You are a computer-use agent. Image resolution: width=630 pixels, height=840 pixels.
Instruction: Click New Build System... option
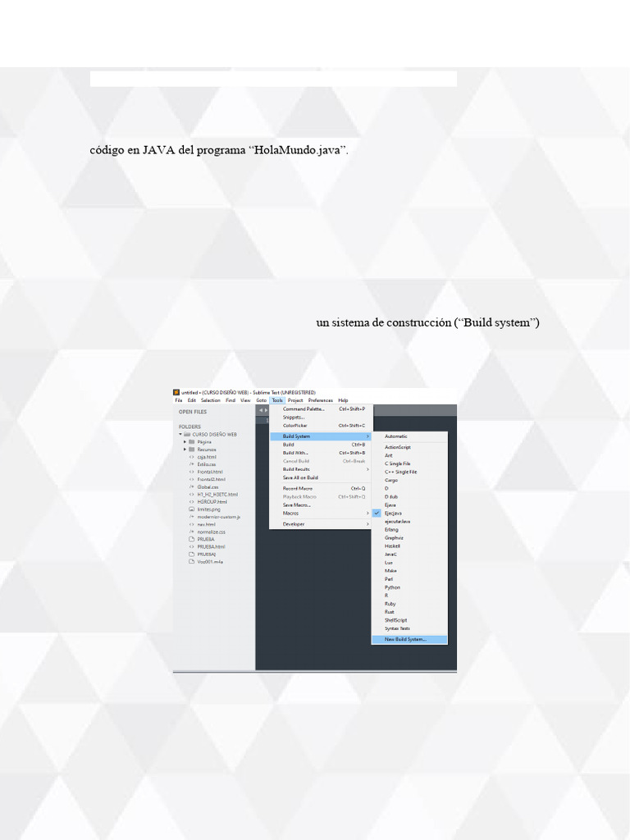[x=409, y=640]
